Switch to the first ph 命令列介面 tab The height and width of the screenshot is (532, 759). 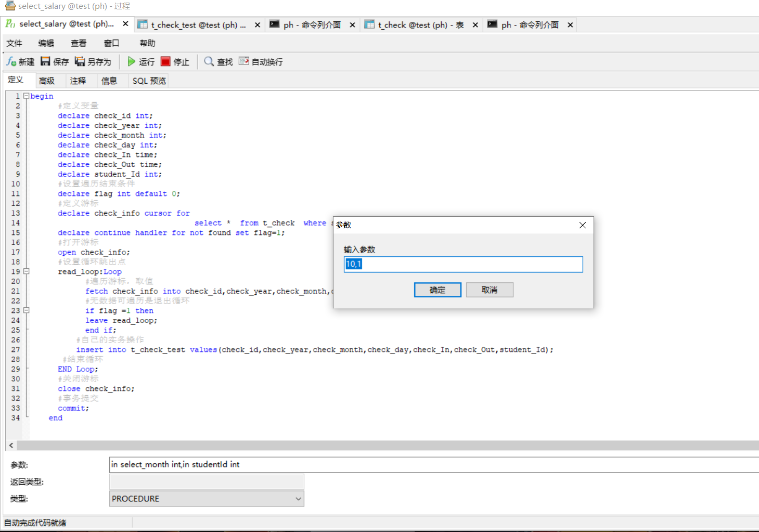[312, 25]
